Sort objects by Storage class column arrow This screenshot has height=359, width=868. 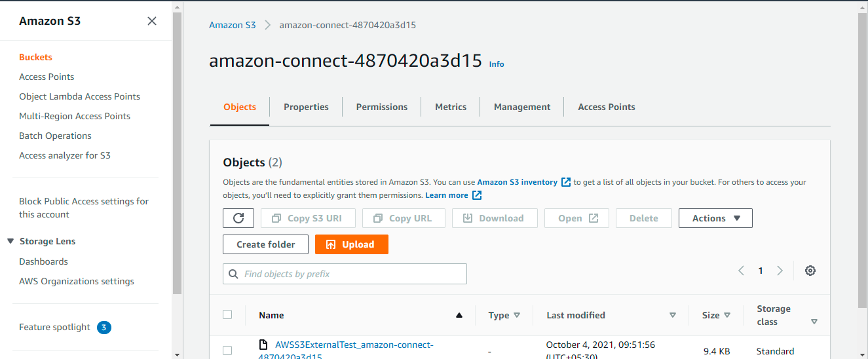coord(814,322)
